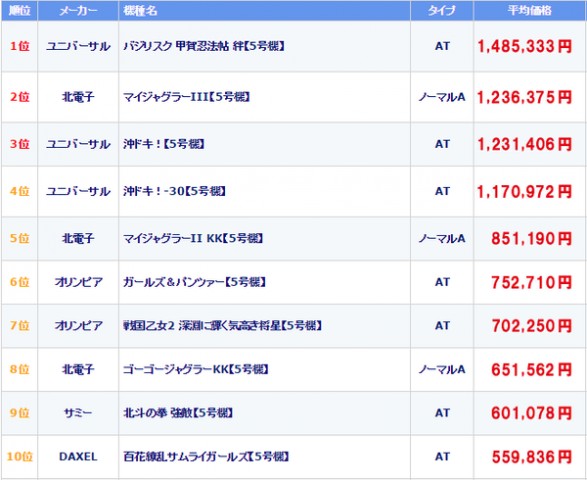Viewport: 587px width, 480px height.
Task: Open マイジャグラーIII【5号機】 link
Action: point(186,97)
